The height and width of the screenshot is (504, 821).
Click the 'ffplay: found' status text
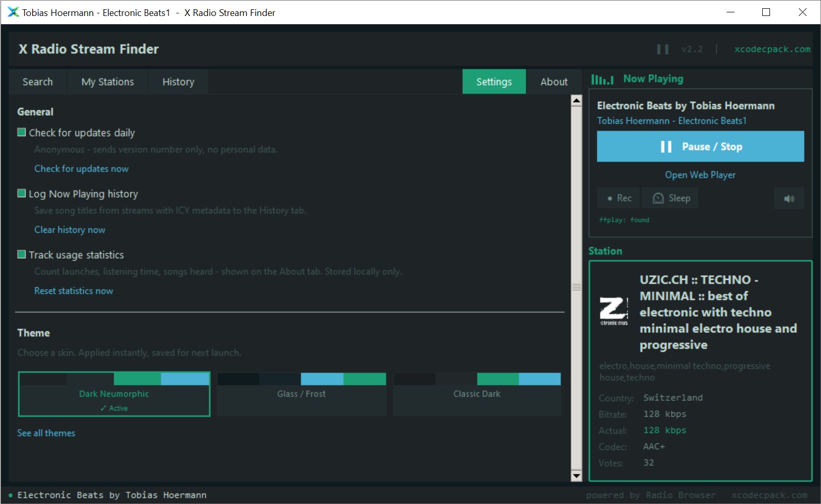pyautogui.click(x=624, y=220)
